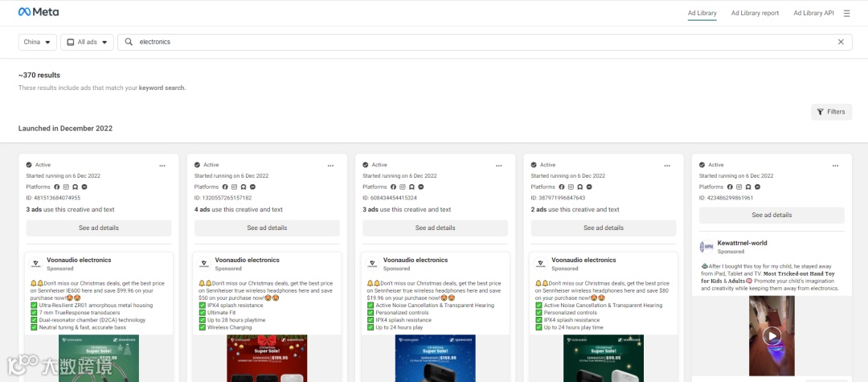Open the hamburger menu icon

point(846,14)
